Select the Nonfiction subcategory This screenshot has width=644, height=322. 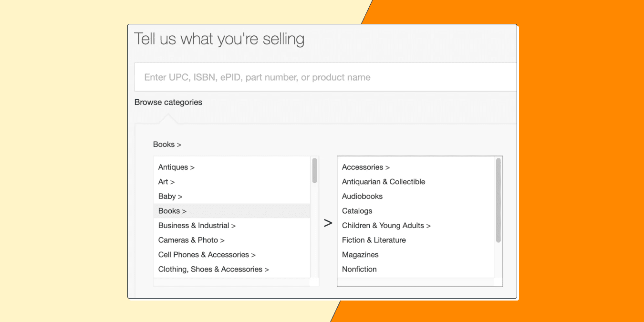click(x=359, y=269)
